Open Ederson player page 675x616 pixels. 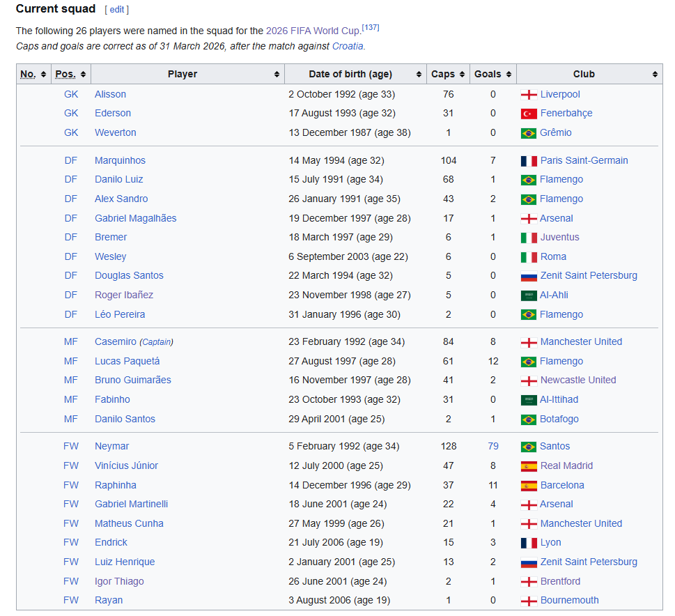point(113,114)
